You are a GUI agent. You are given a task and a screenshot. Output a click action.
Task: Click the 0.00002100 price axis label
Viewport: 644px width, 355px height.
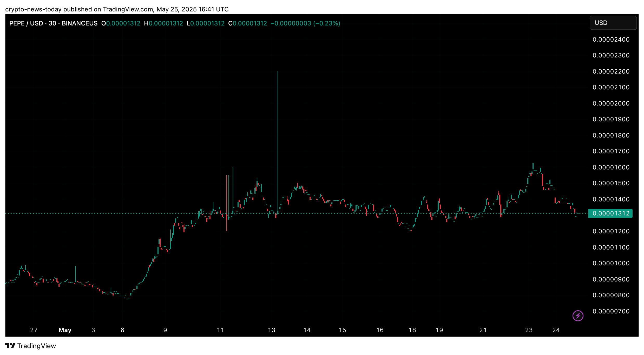pyautogui.click(x=611, y=87)
